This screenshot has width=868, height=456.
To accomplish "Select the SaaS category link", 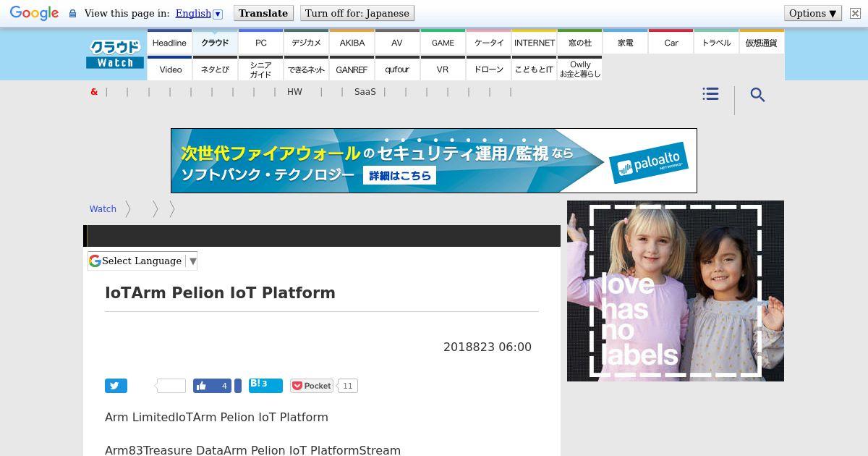I will pyautogui.click(x=365, y=92).
